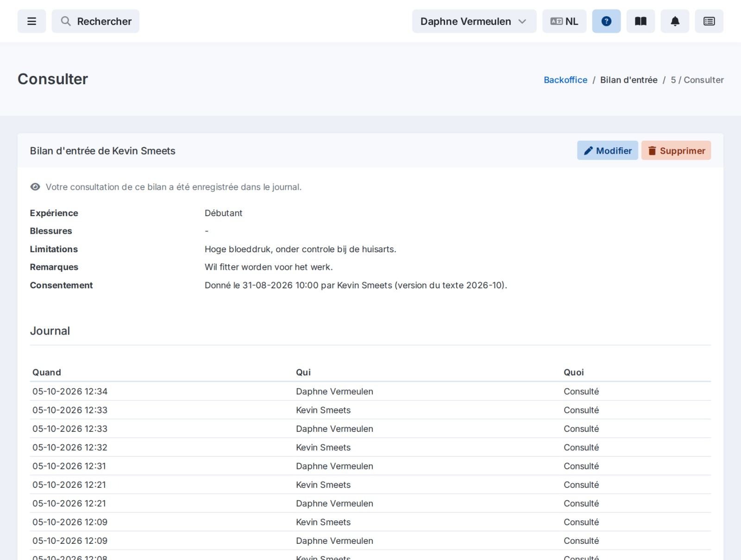The height and width of the screenshot is (560, 741).
Task: Click Consulté in the 12:31 row
Action: point(581,466)
